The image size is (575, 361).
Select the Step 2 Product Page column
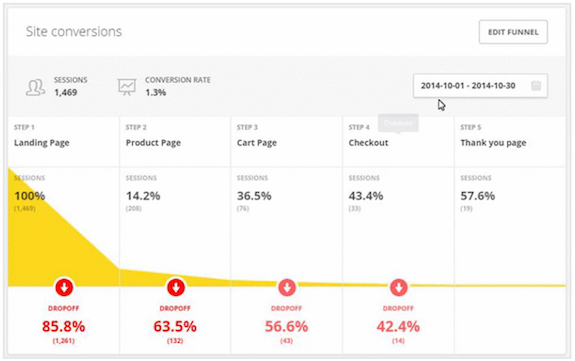tap(175, 142)
